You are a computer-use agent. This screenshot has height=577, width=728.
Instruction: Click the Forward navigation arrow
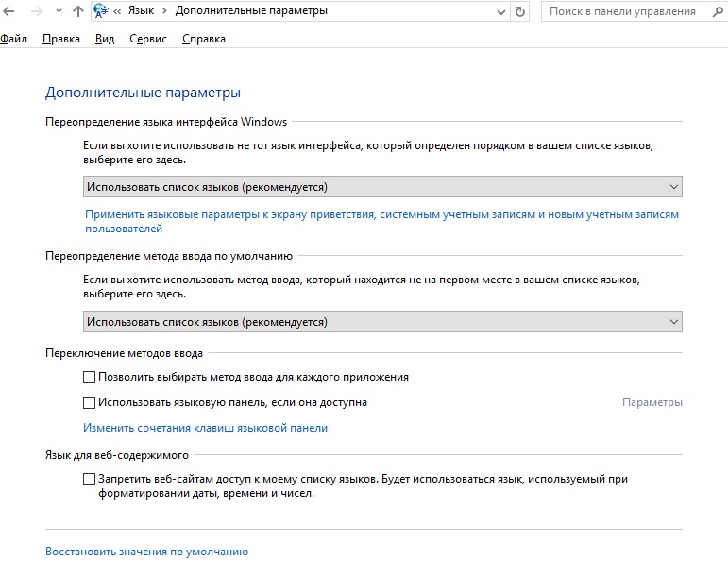point(35,12)
